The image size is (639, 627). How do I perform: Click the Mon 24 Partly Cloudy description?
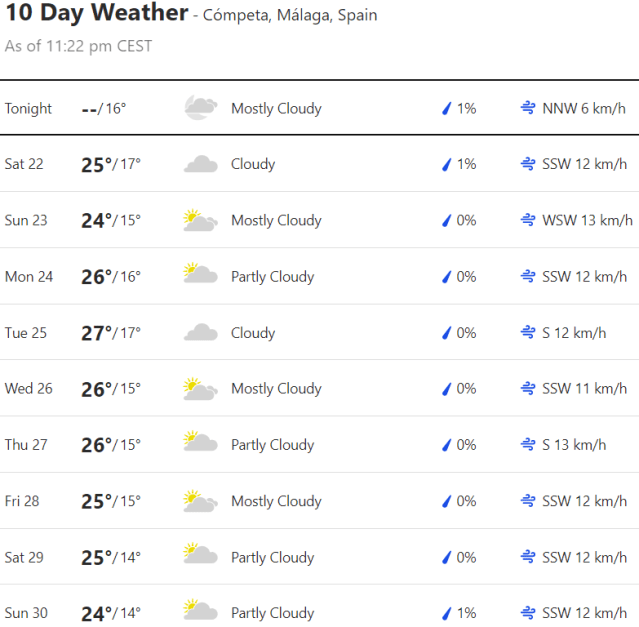click(272, 277)
